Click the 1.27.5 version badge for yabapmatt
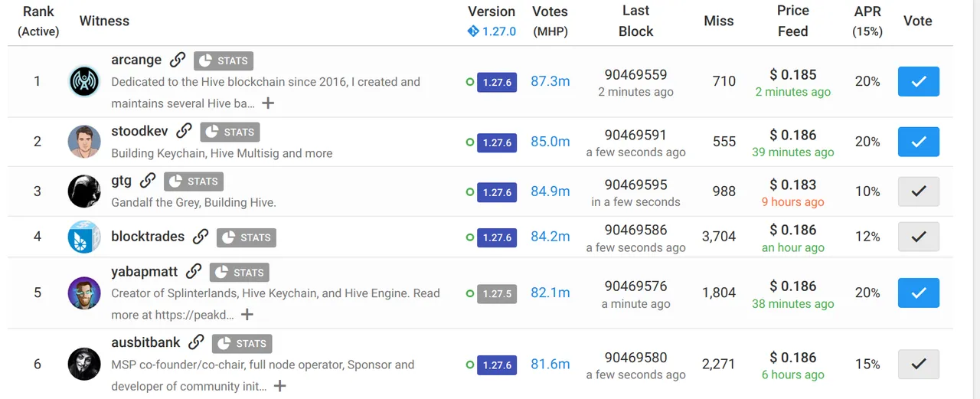This screenshot has width=980, height=399. click(x=497, y=293)
